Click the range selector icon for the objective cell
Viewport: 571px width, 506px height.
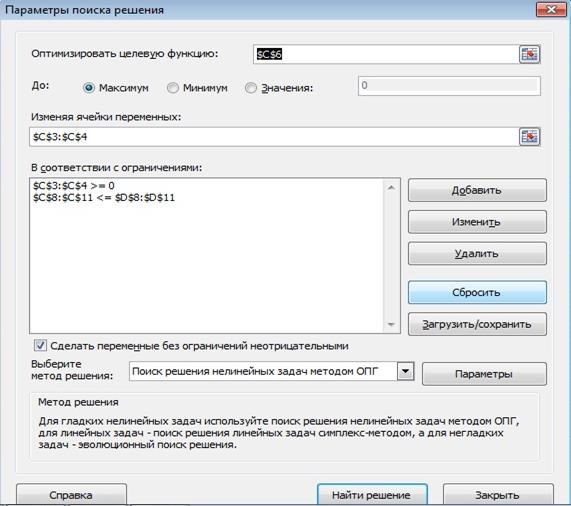pos(529,54)
